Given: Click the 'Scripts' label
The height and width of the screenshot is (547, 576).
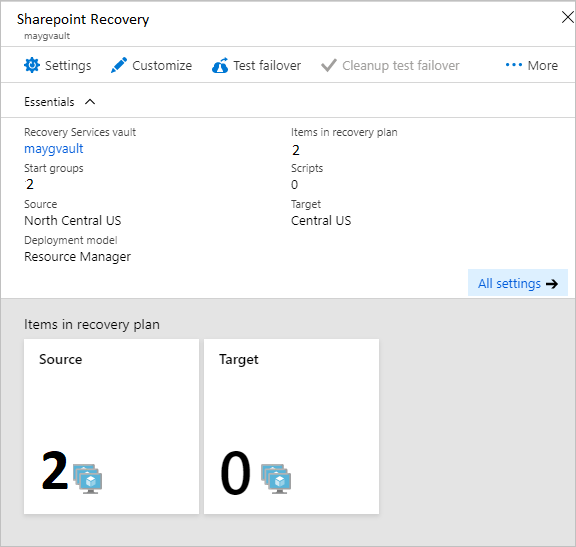Looking at the screenshot, I should coord(307,168).
